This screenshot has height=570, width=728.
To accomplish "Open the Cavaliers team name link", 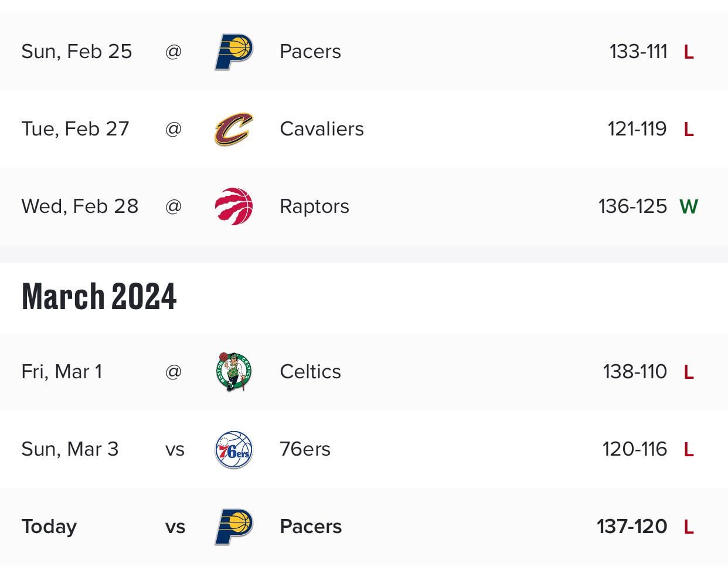I will 322,129.
